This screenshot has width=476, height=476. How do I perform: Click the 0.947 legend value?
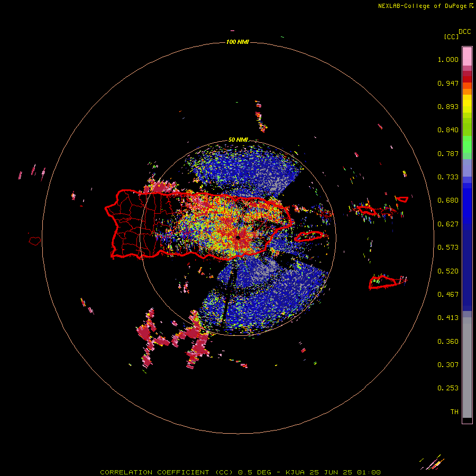448,83
